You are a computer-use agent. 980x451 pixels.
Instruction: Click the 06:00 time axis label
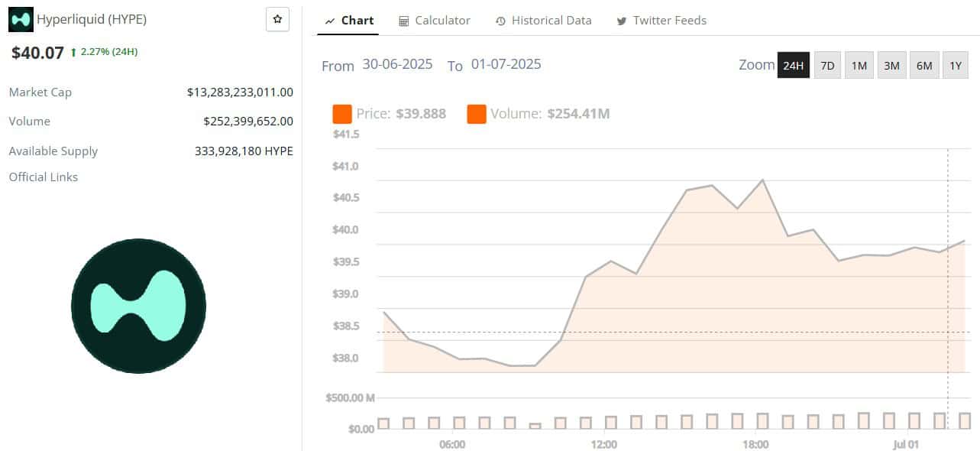point(452,444)
